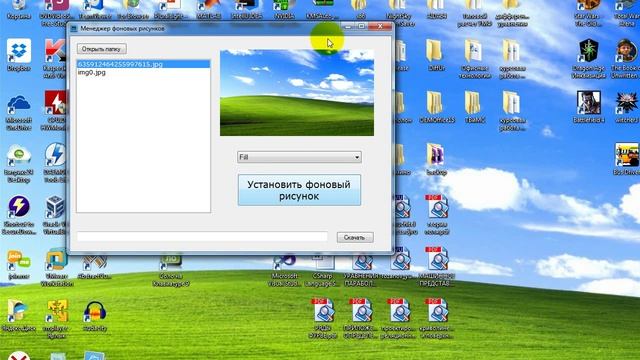Screen dimensions: 640x360
Task: Open the Dragon Age Инквизиция shortcut
Action: pos(589,58)
